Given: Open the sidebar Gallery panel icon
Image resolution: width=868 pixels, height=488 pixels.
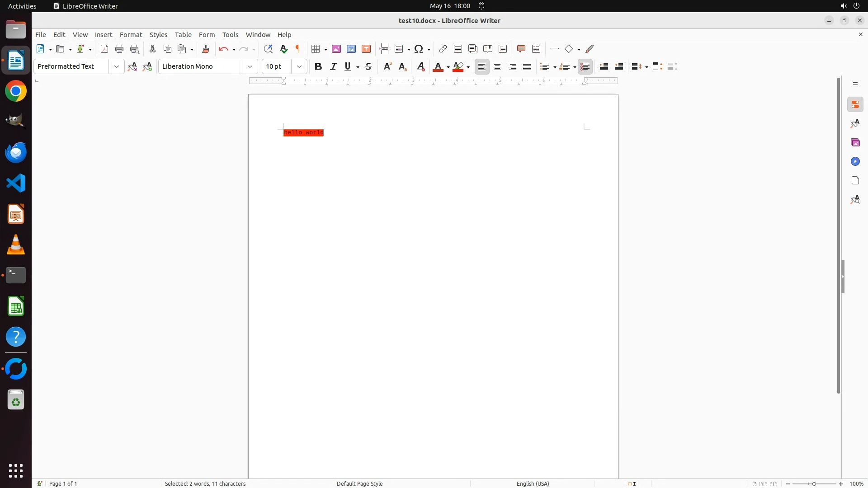Looking at the screenshot, I should point(855,143).
